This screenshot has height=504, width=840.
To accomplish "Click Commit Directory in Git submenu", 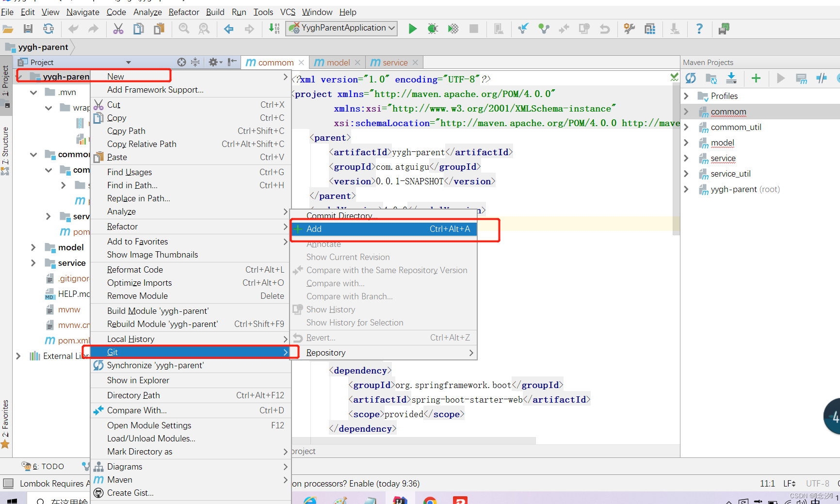I will point(384,216).
